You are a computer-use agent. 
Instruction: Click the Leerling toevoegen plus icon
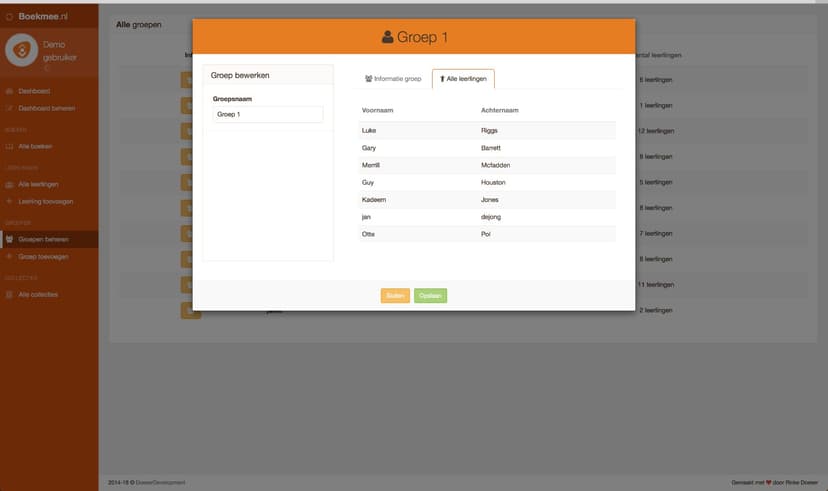point(9,201)
